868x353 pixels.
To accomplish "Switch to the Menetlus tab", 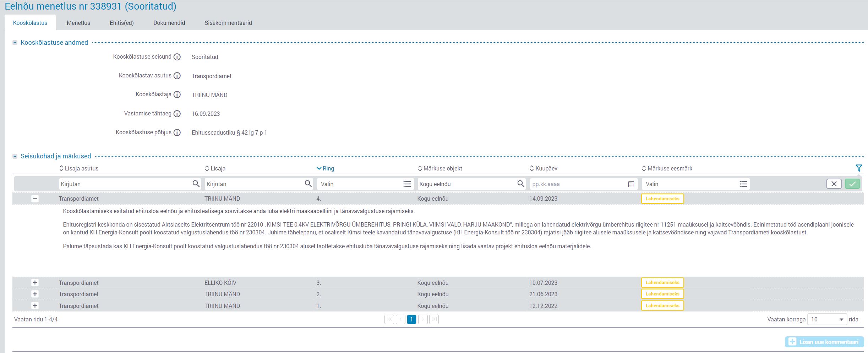I will [78, 23].
